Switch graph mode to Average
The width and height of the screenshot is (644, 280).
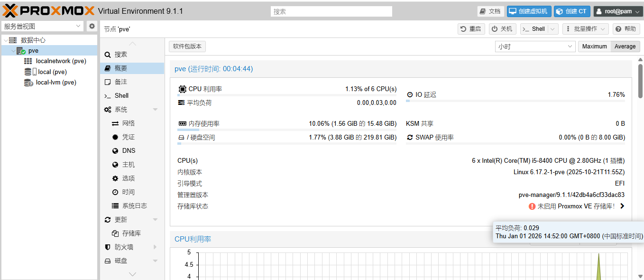[x=625, y=47]
